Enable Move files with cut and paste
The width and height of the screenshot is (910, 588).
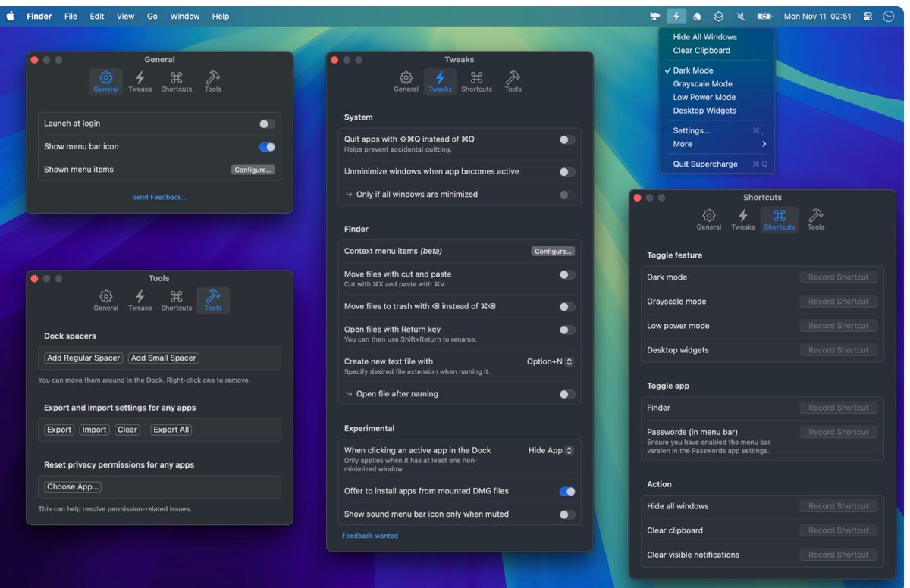[x=567, y=275]
